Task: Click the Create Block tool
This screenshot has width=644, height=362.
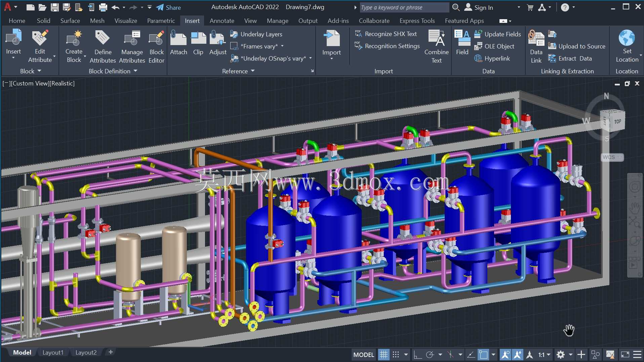Action: click(x=74, y=46)
